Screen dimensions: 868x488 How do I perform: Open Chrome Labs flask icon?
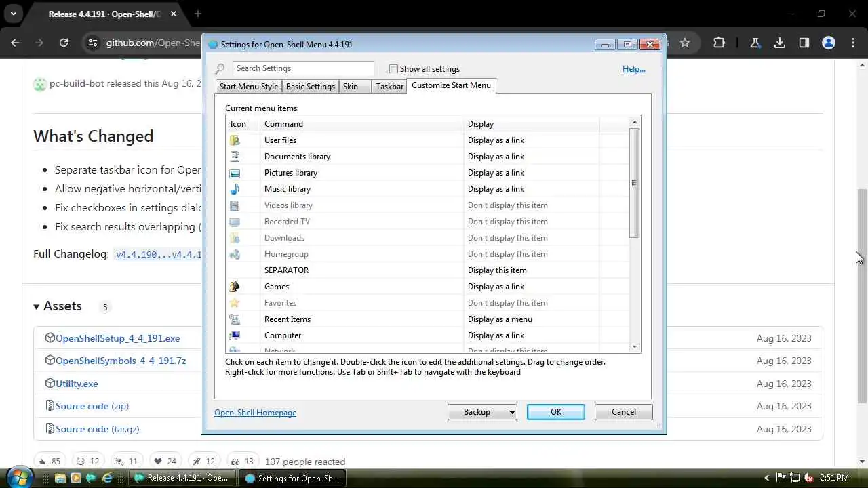(x=755, y=43)
